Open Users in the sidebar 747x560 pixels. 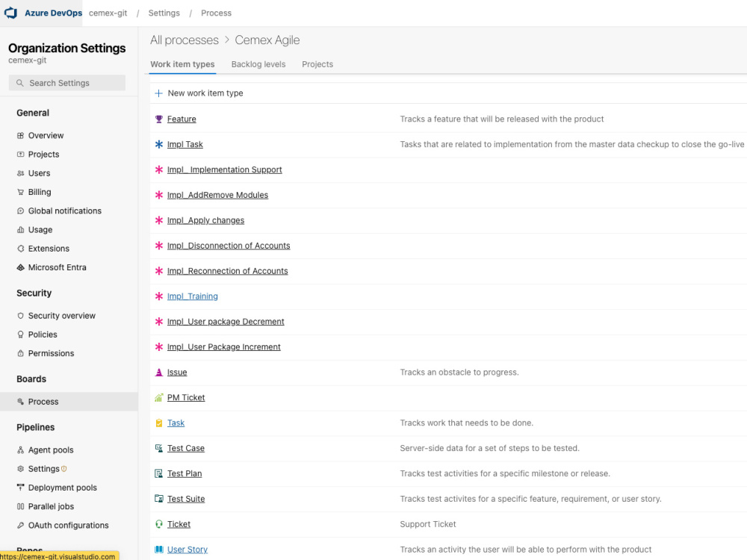pyautogui.click(x=39, y=173)
